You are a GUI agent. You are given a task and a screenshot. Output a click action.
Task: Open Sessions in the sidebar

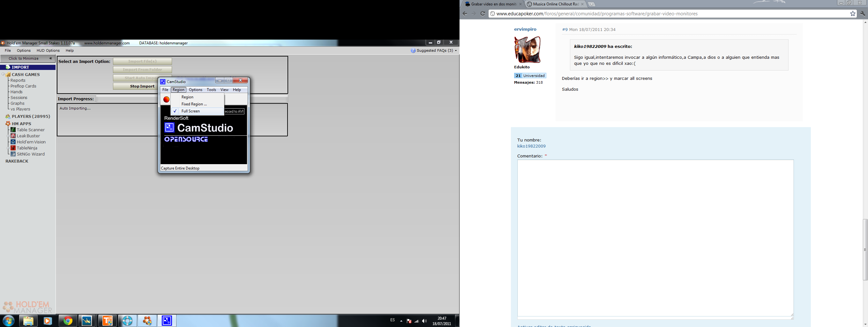click(x=19, y=97)
